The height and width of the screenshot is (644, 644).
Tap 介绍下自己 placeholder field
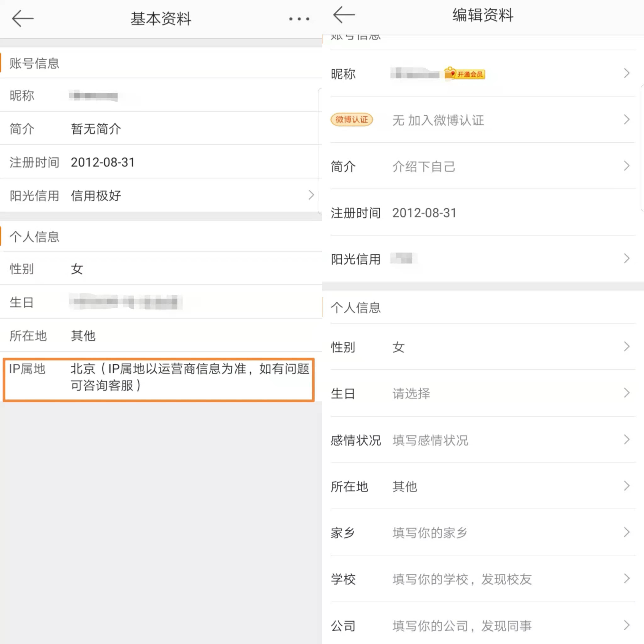click(424, 166)
